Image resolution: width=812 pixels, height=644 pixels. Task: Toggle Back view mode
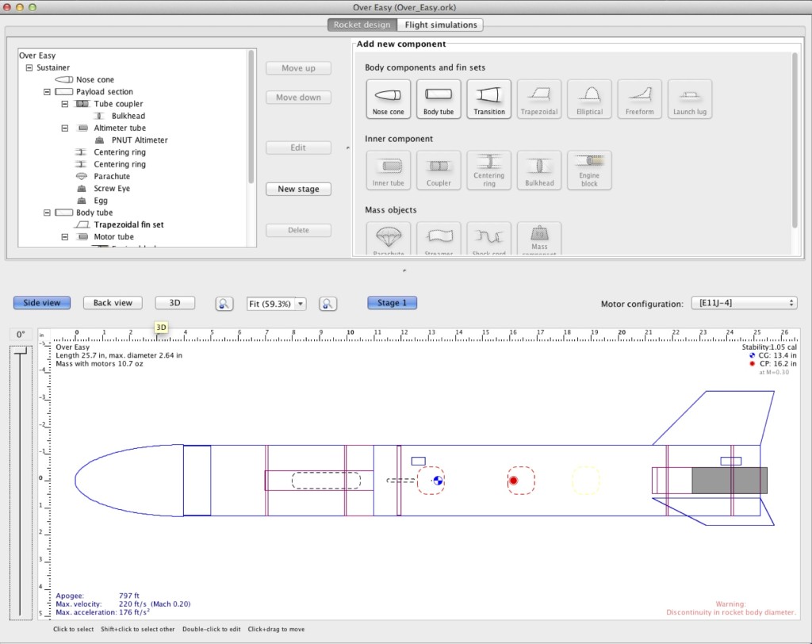coord(113,303)
